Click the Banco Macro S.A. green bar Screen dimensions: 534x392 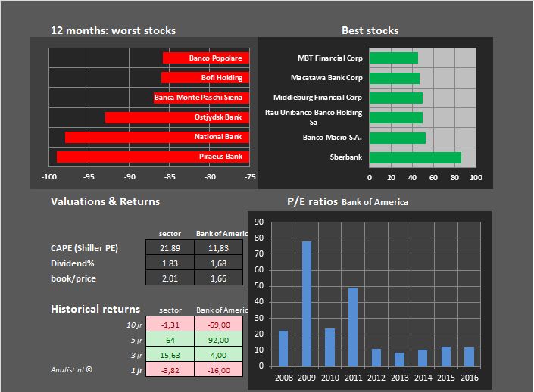pos(398,138)
